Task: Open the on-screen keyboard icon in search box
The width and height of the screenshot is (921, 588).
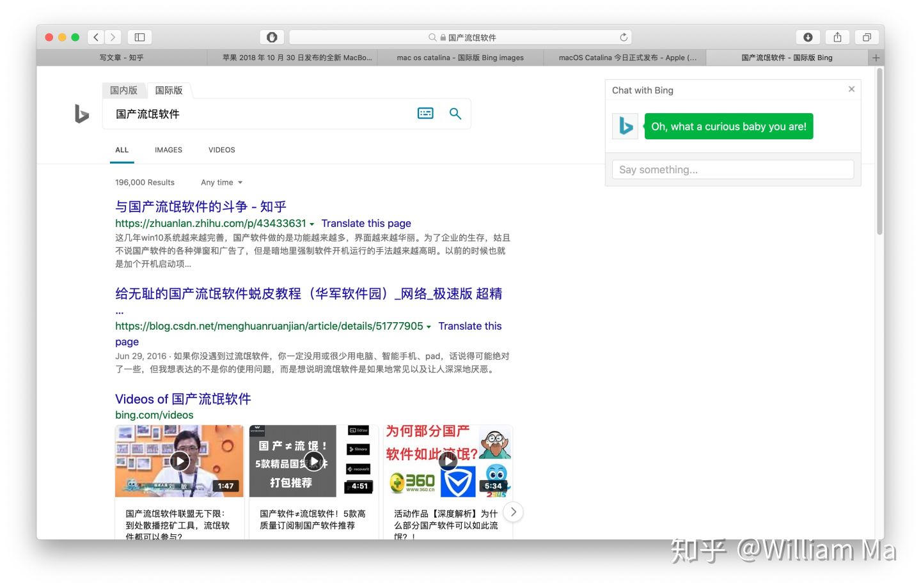Action: pos(425,113)
